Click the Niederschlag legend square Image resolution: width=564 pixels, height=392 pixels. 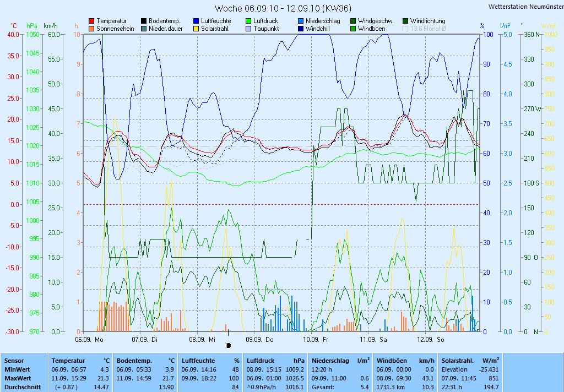coord(301,21)
